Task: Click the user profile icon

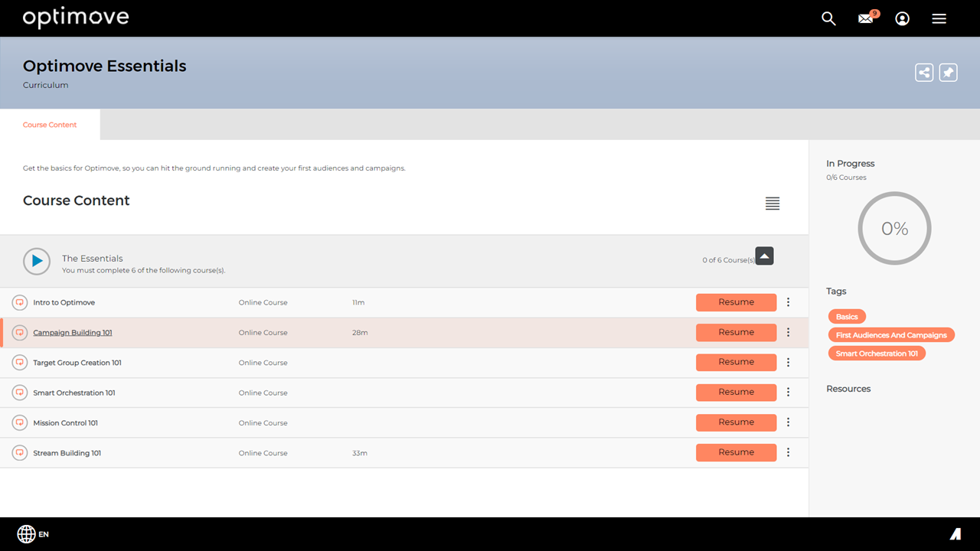Action: pyautogui.click(x=903, y=18)
